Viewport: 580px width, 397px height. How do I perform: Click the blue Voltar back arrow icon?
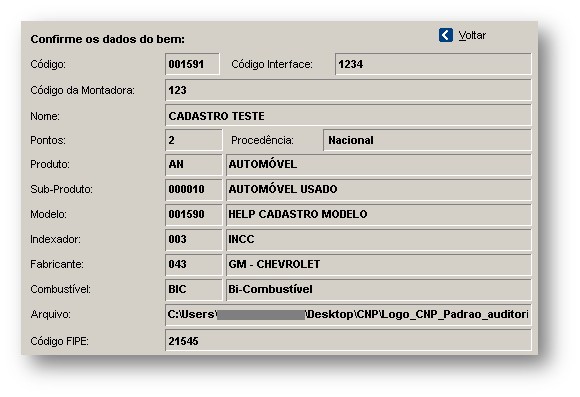coord(446,36)
